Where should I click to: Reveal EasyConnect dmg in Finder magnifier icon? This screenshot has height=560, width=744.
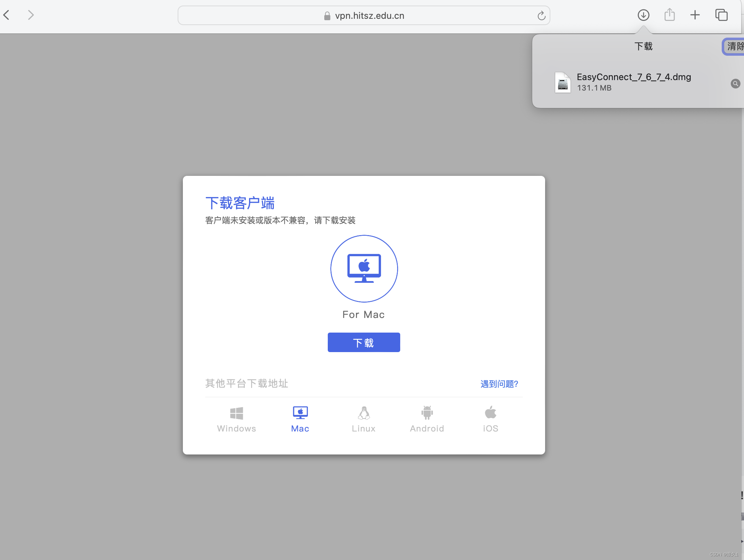pos(735,84)
